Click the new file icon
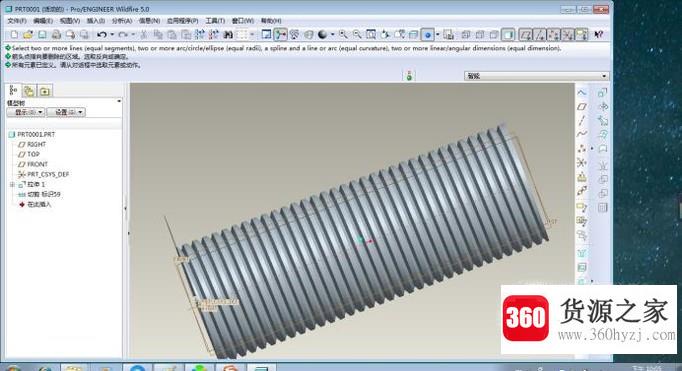This screenshot has height=371, width=682. 14,34
